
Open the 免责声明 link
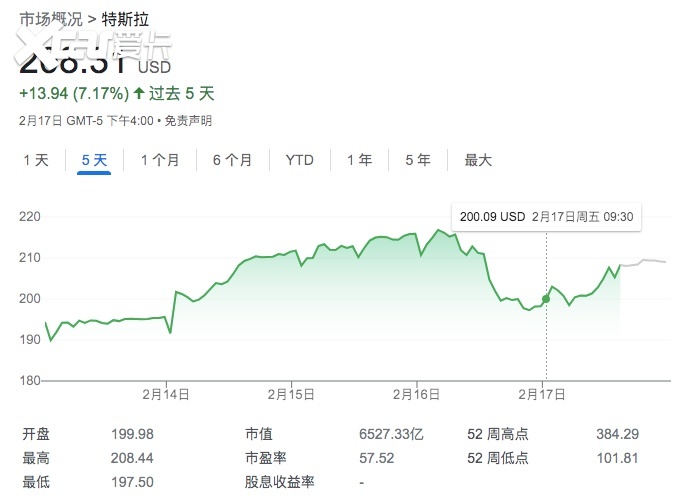click(x=188, y=121)
